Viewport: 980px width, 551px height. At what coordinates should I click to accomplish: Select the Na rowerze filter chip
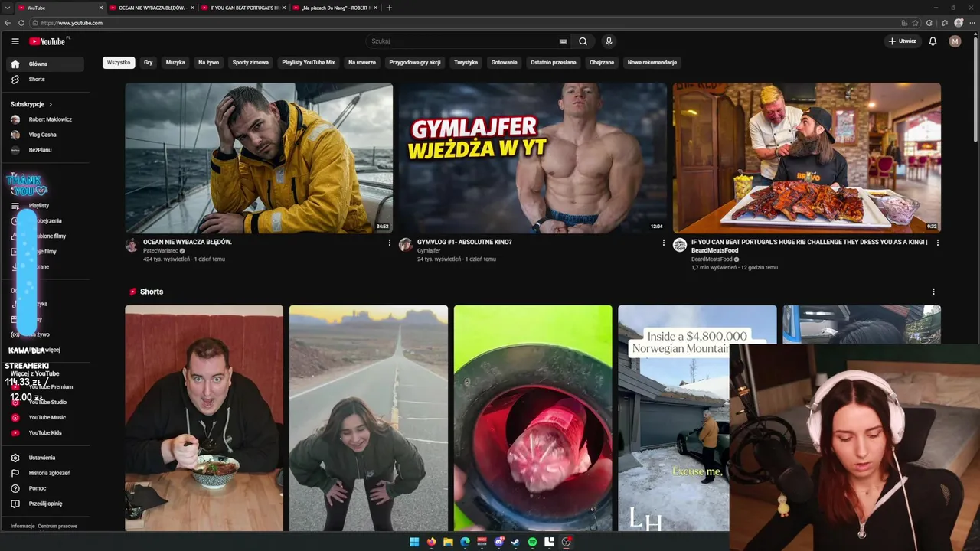point(362,63)
